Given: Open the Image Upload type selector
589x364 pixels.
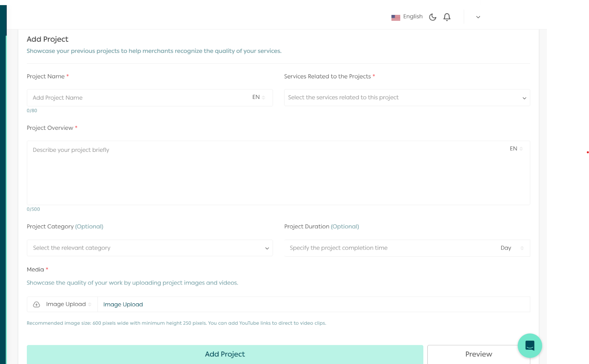Looking at the screenshot, I should (x=68, y=304).
